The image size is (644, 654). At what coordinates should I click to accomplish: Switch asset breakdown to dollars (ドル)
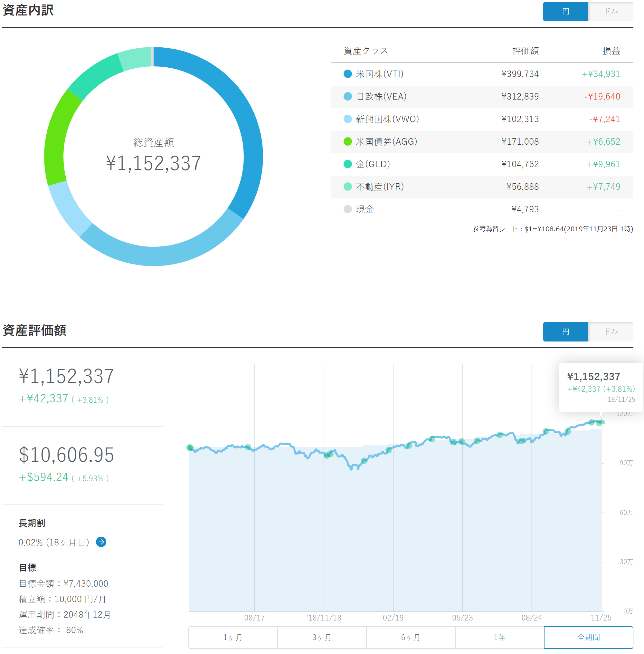click(x=611, y=12)
